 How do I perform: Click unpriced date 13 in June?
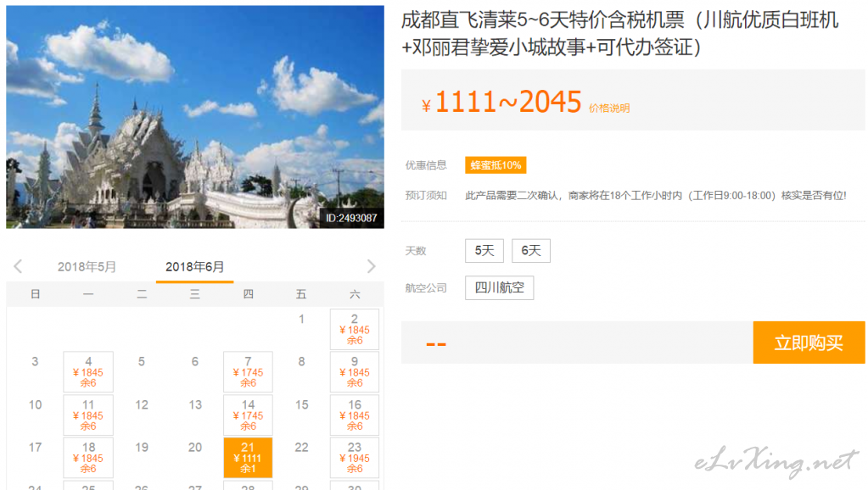point(195,405)
